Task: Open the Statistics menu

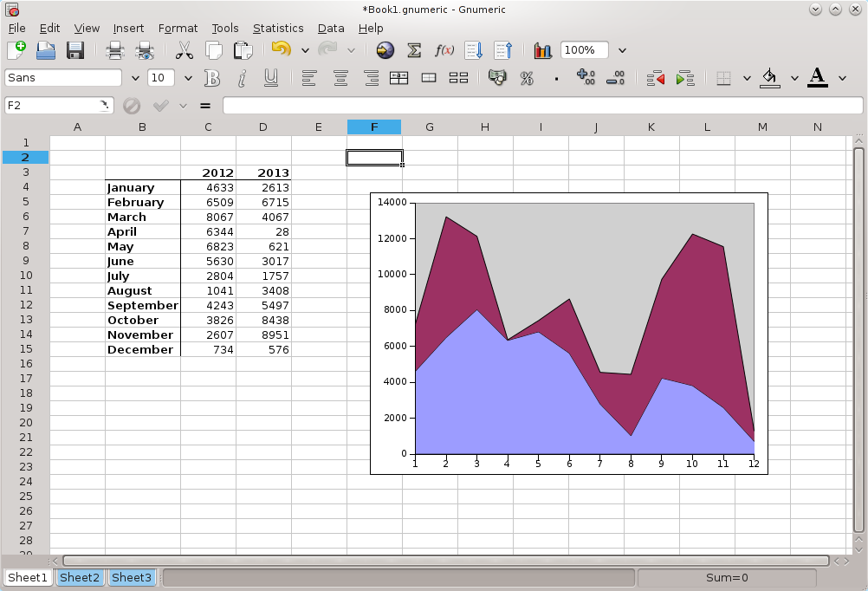Action: coord(278,29)
